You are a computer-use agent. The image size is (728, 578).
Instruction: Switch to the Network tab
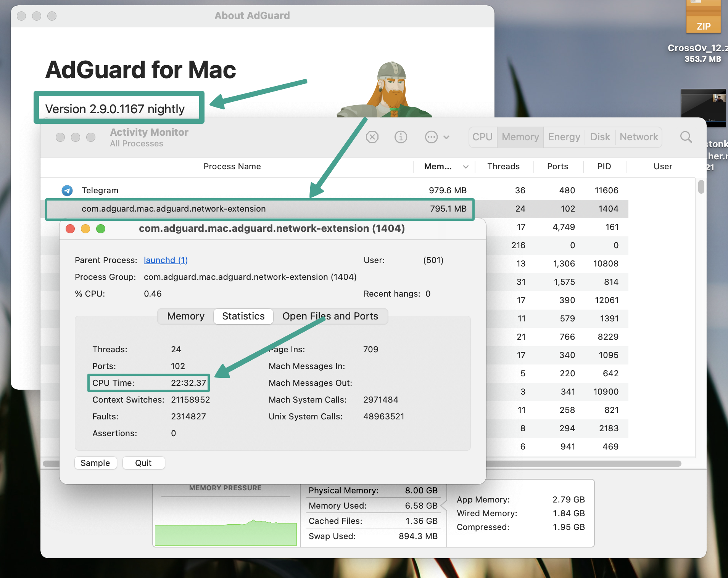tap(638, 137)
